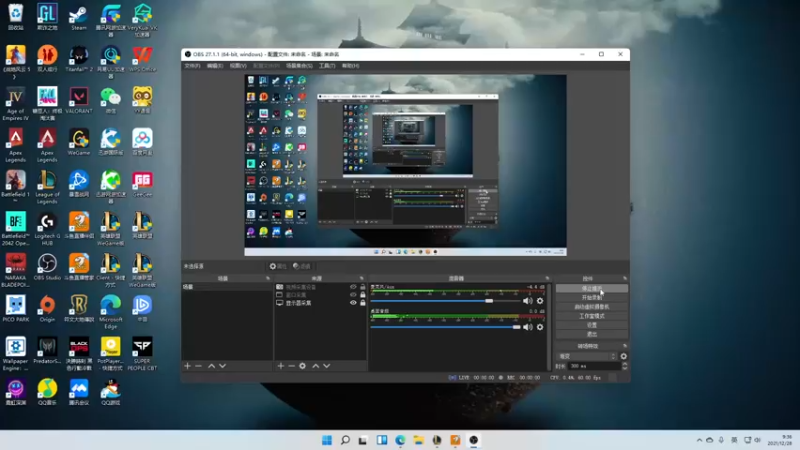Screen dimensions: 800x450
Task: Move source up with up chevron
Action: pyautogui.click(x=315, y=366)
